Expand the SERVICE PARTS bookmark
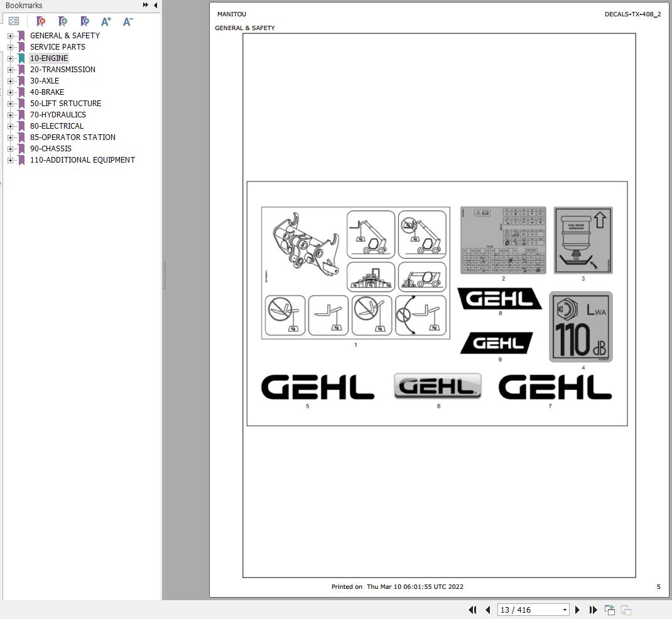The width and height of the screenshot is (672, 619). click(x=10, y=47)
